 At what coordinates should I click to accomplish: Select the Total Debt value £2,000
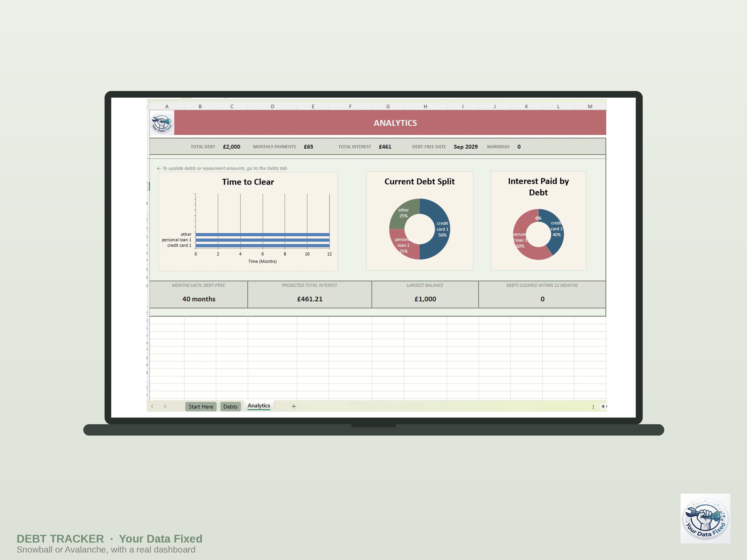tap(232, 147)
